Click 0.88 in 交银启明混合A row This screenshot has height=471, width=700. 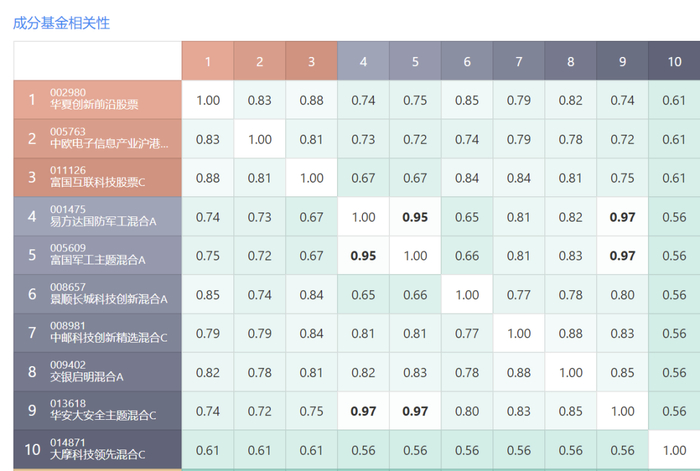[x=518, y=372]
